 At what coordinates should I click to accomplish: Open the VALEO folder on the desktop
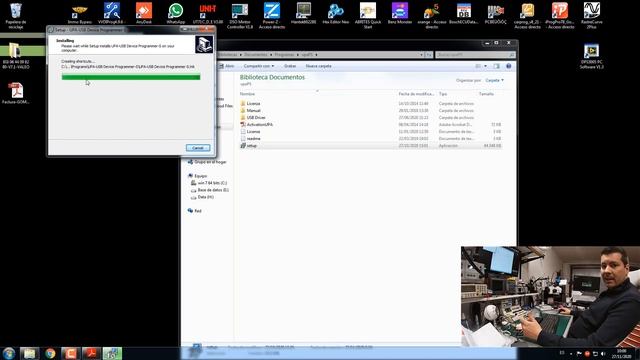pyautogui.click(x=16, y=56)
